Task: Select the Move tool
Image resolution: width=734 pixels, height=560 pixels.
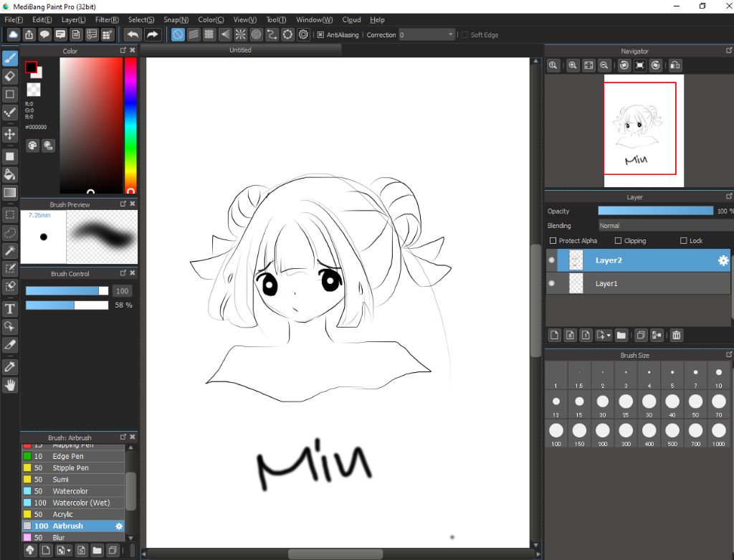Action: (x=10, y=134)
